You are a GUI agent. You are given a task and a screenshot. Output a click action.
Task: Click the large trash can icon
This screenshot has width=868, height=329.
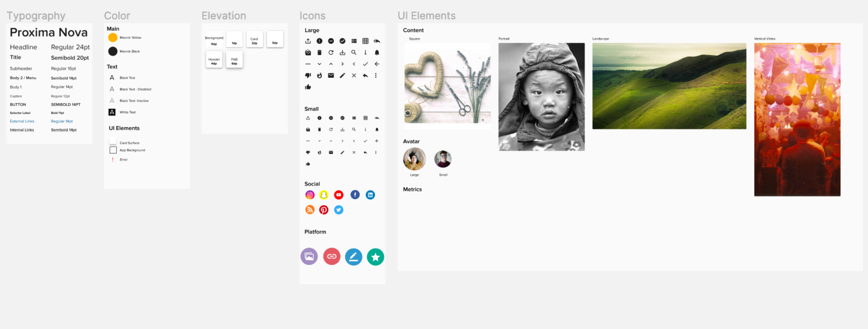320,52
